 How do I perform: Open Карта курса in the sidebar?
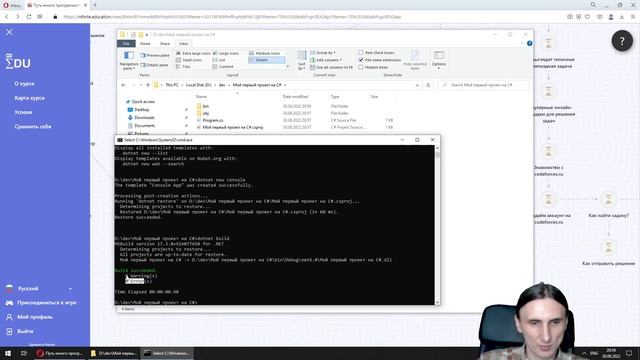[x=29, y=98]
